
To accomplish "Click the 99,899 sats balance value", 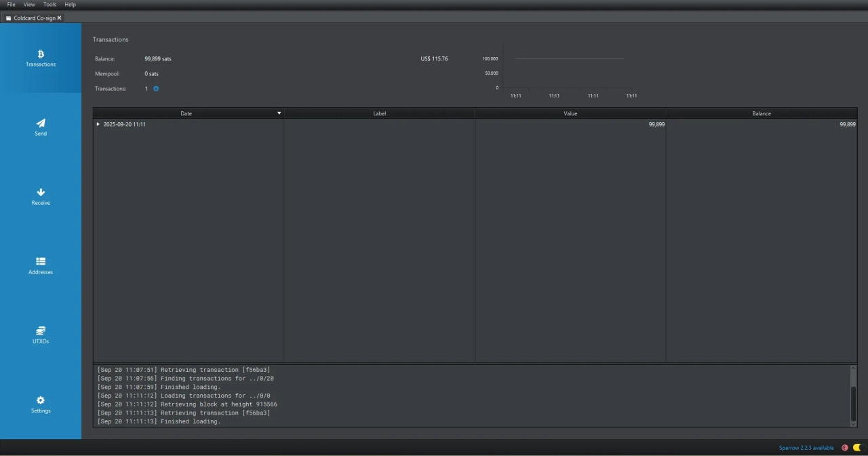I will pos(158,59).
